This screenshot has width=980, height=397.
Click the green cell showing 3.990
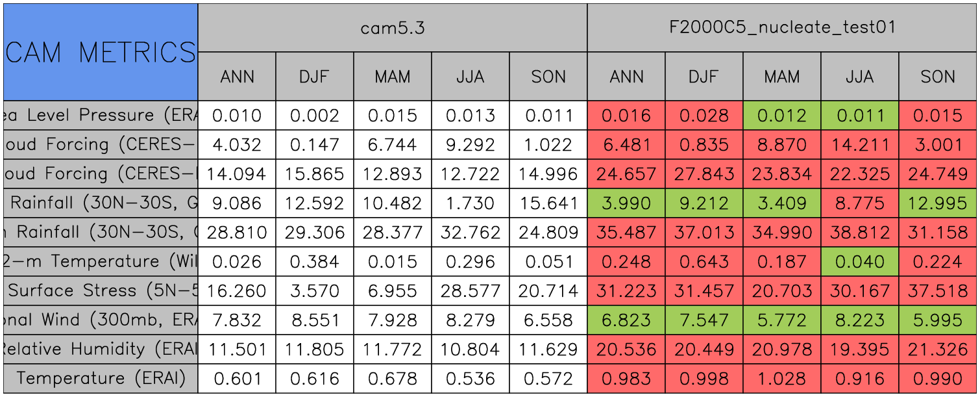pos(626,203)
